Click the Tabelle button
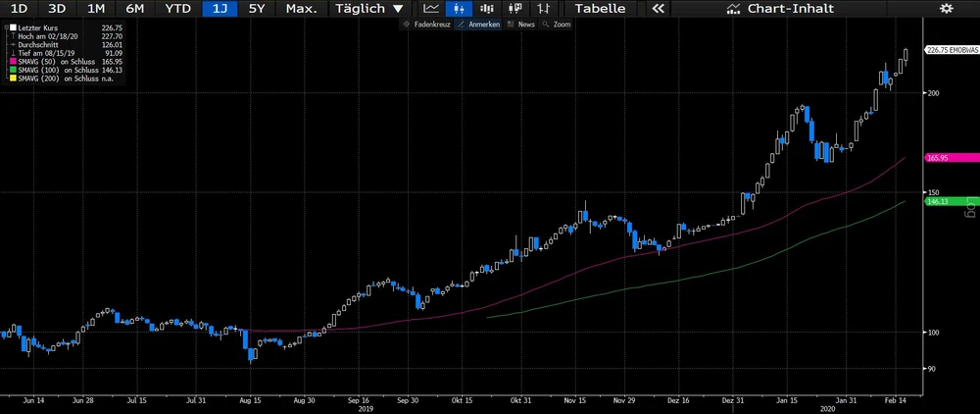 (x=600, y=8)
